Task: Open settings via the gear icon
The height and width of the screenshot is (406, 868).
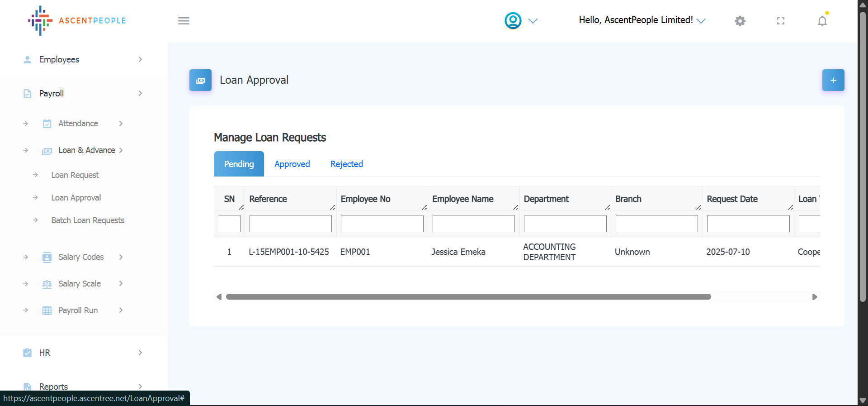Action: 740,21
